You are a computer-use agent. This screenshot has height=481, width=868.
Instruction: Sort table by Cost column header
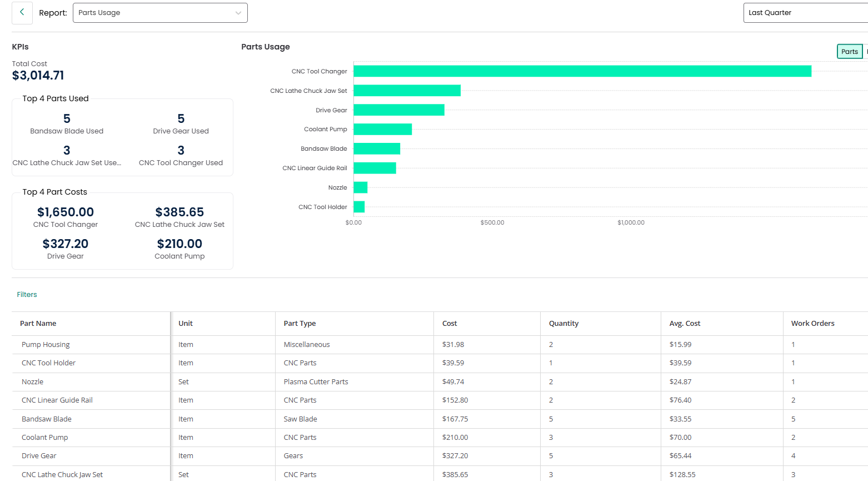tap(450, 324)
